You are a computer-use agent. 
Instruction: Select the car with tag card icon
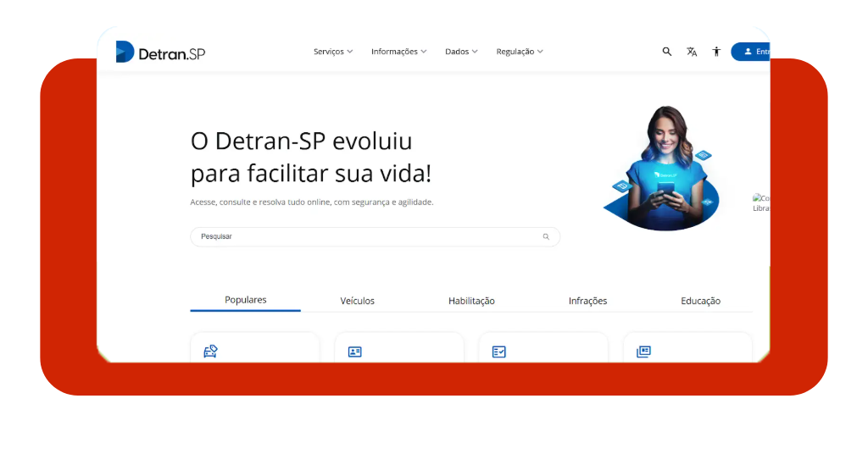tap(210, 352)
